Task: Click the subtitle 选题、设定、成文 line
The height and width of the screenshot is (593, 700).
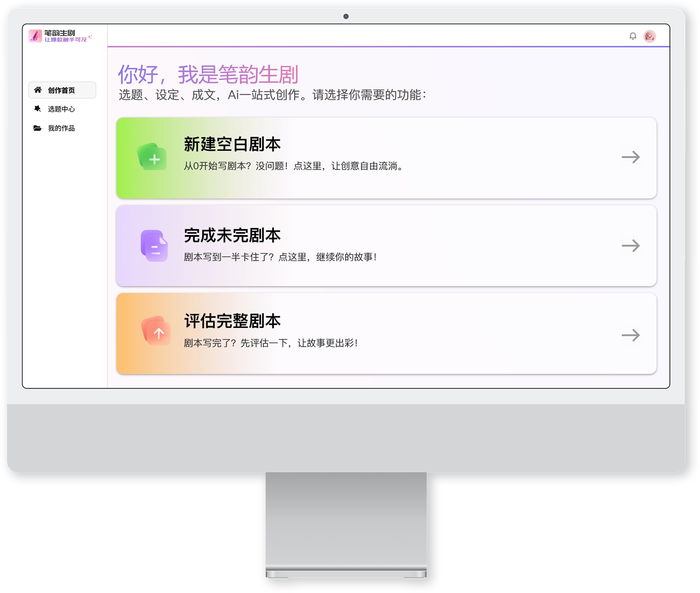Action: (x=273, y=95)
